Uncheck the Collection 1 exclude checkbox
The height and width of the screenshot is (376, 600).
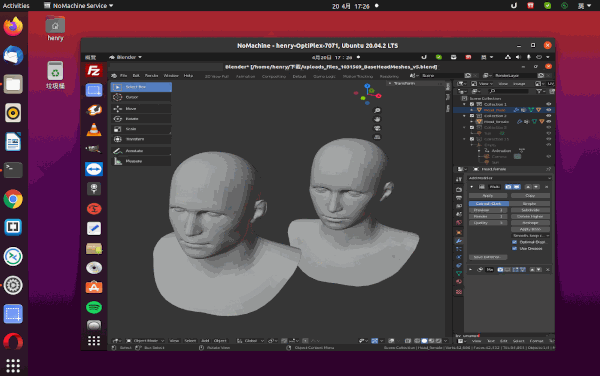coord(472,104)
